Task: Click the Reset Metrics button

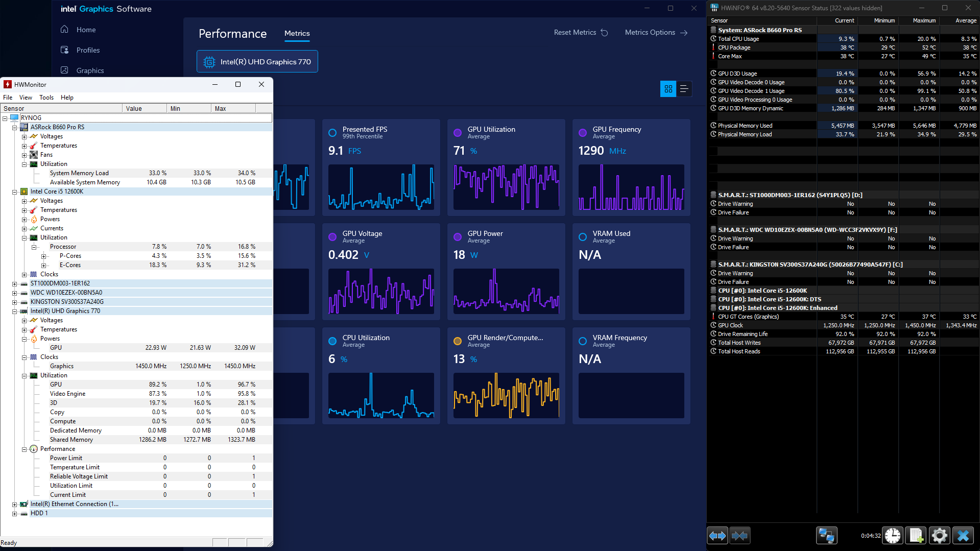Action: pos(581,32)
